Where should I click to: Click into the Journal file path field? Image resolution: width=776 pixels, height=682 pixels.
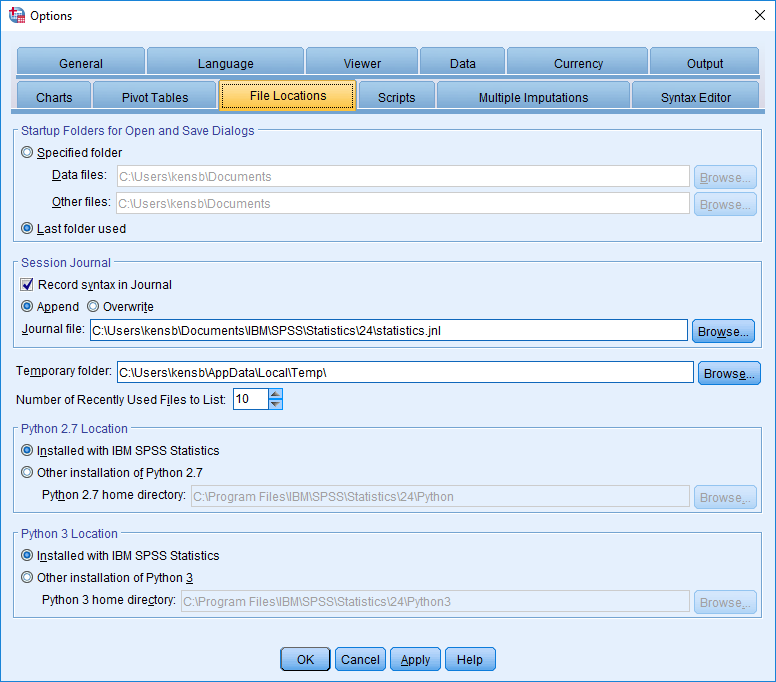[x=388, y=331]
